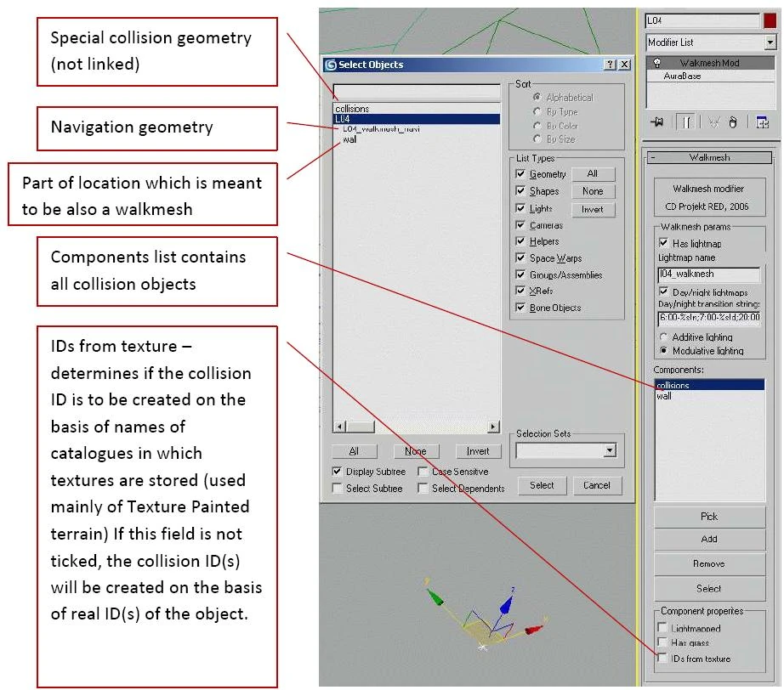Enable IDs from texture checkbox
This screenshot has width=784, height=690.
[x=662, y=658]
